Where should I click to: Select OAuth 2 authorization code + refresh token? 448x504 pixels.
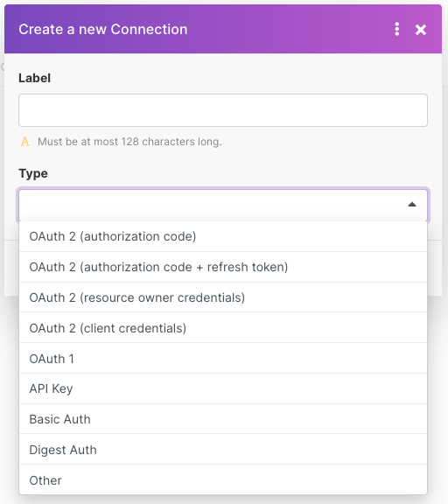click(223, 267)
